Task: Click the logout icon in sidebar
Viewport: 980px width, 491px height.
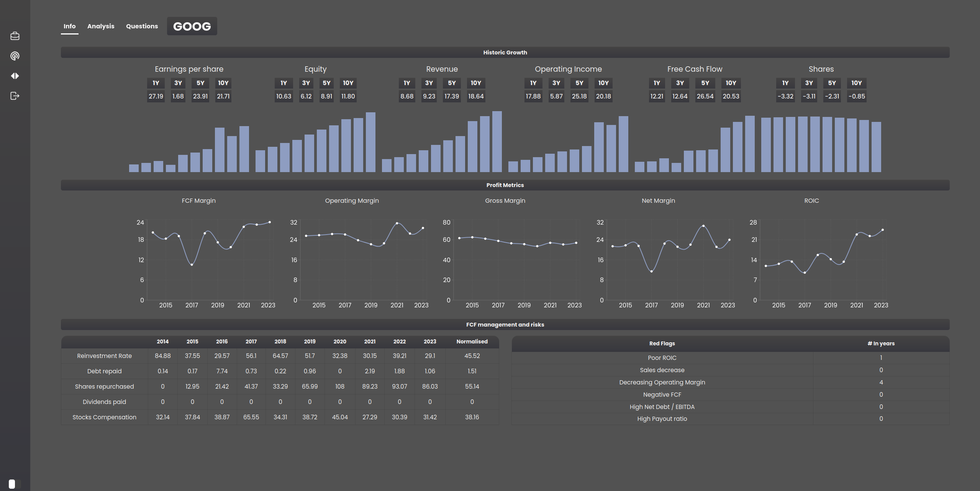Action: tap(15, 96)
